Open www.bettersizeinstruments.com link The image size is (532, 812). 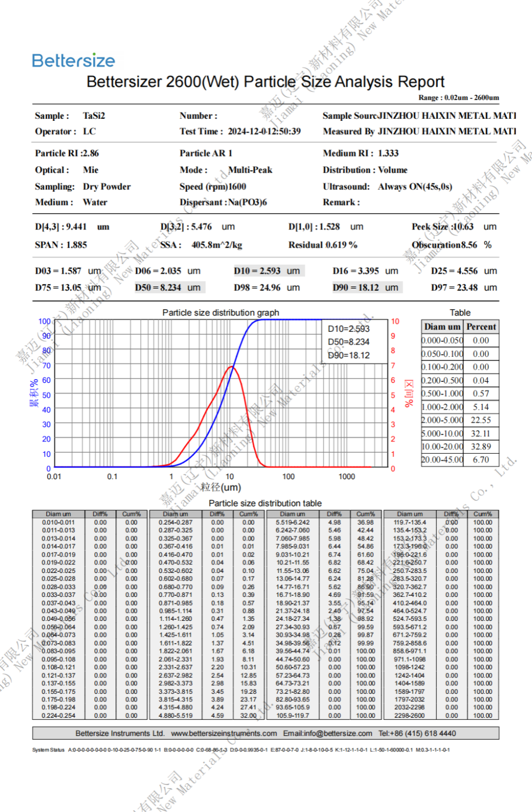(224, 733)
